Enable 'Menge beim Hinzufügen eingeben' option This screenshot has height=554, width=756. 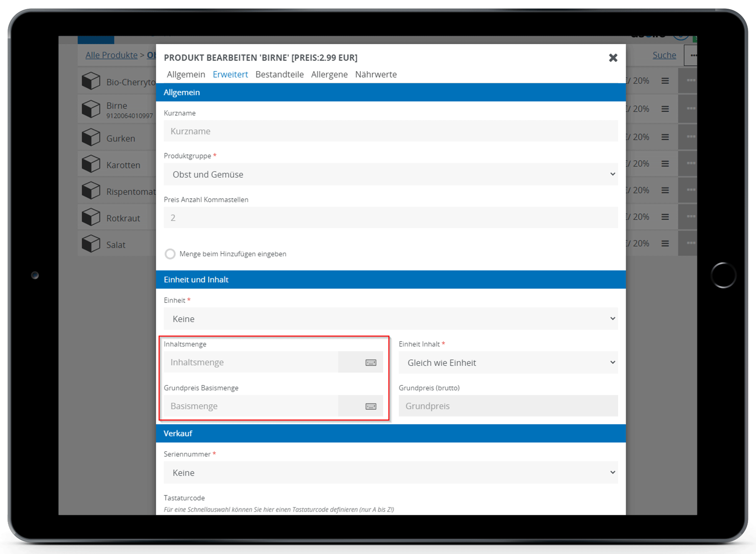point(170,254)
